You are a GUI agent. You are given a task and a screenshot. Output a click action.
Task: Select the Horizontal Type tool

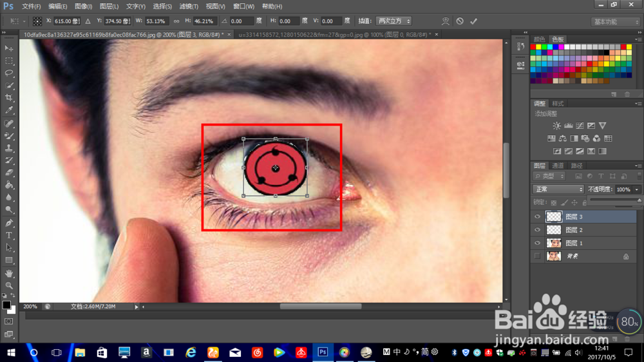click(9, 236)
